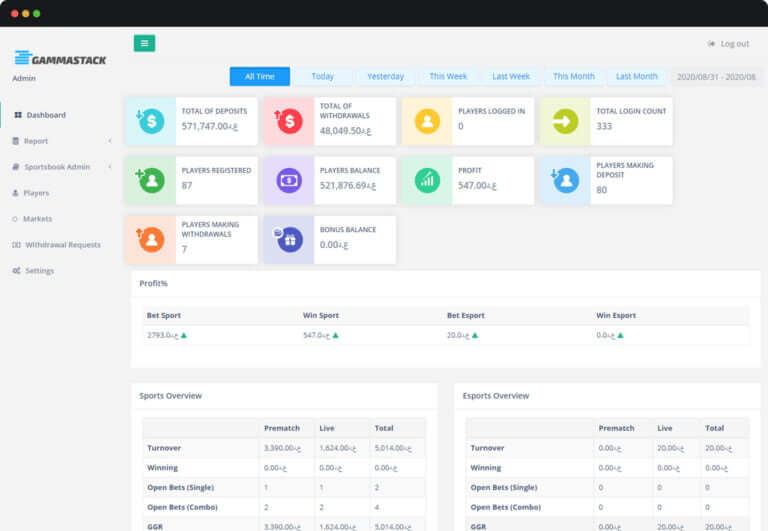768x531 pixels.
Task: Select the All Time filter tab
Action: [x=260, y=76]
